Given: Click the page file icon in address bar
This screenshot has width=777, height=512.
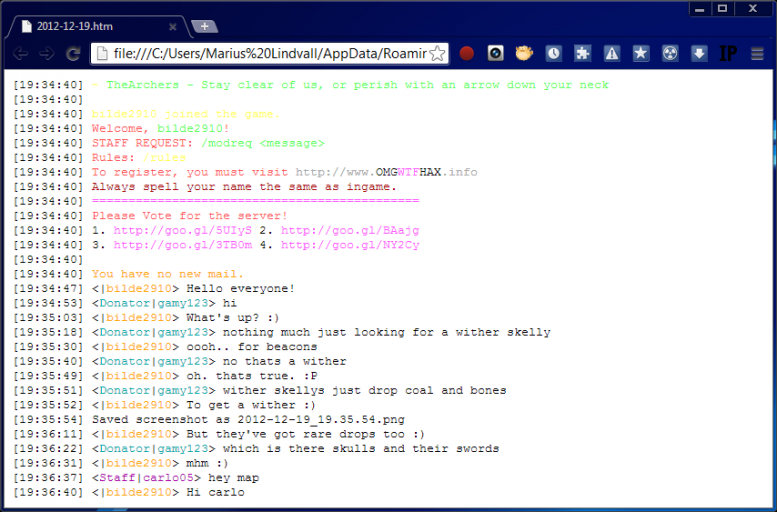Looking at the screenshot, I should tap(102, 54).
